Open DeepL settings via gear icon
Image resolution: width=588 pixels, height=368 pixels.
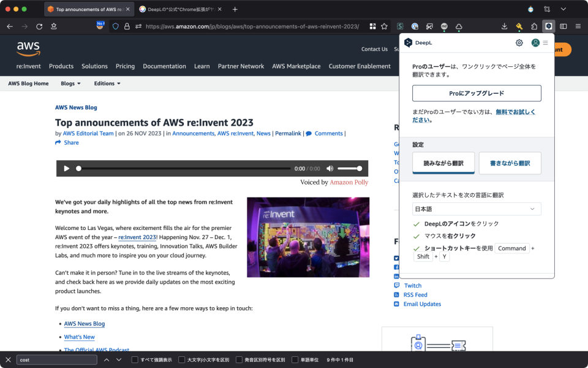click(519, 43)
